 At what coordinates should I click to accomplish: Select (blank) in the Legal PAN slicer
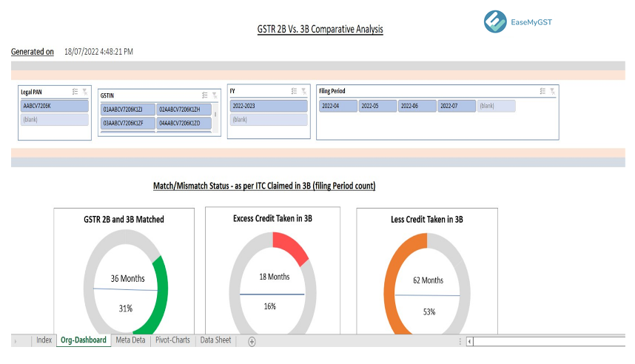pyautogui.click(x=54, y=119)
